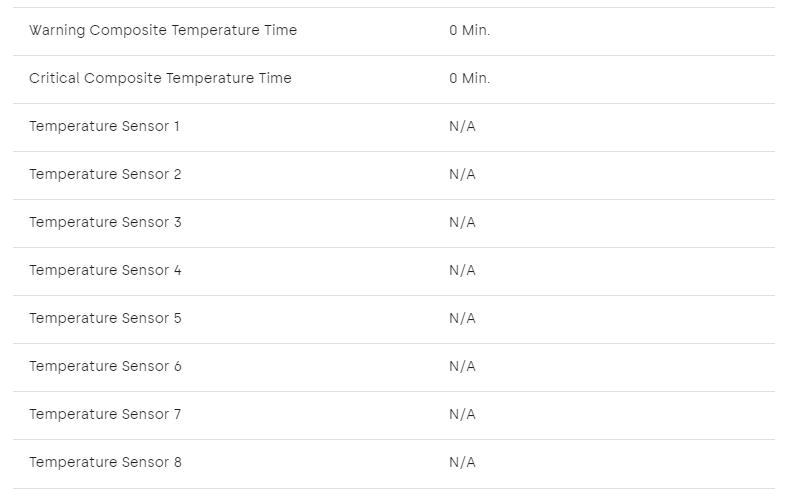Viewport: 791px width, 498px height.
Task: Click the N/A value for Temperature Sensor 8
Action: click(x=462, y=462)
